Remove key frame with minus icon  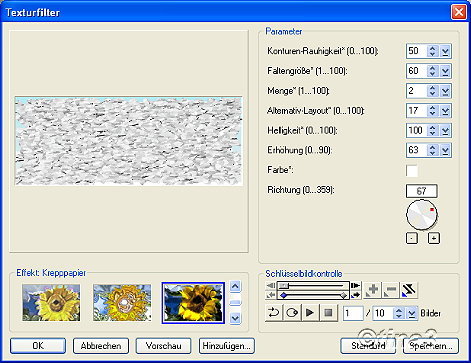click(390, 290)
